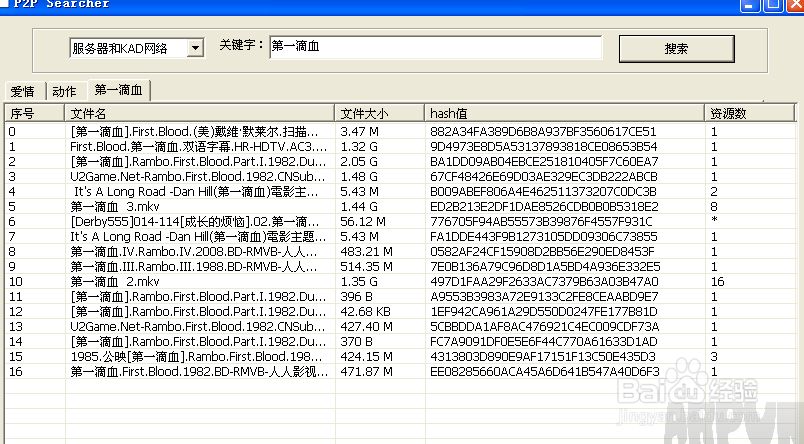Sort by the 文件名 column header
804x444 pixels.
pos(199,113)
